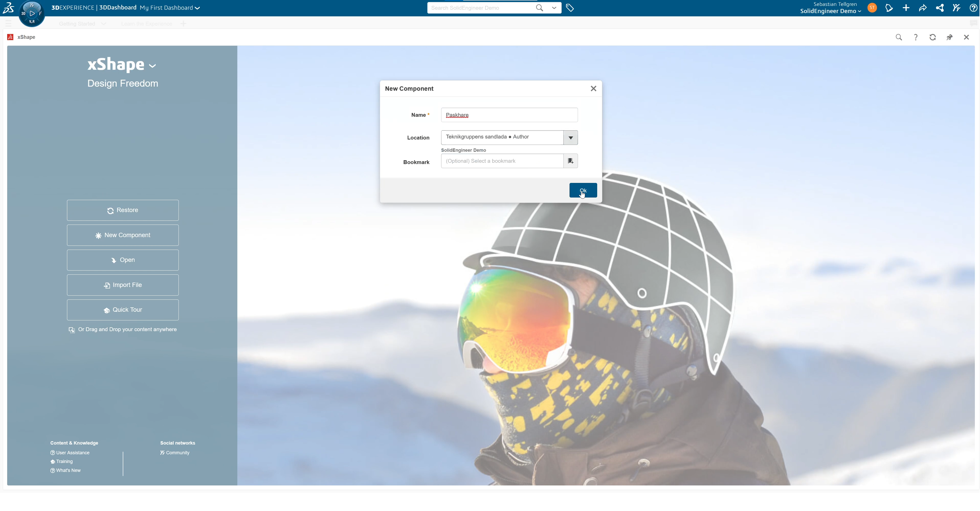The width and height of the screenshot is (980, 511).
Task: Expand the xShape title chevron
Action: [153, 66]
